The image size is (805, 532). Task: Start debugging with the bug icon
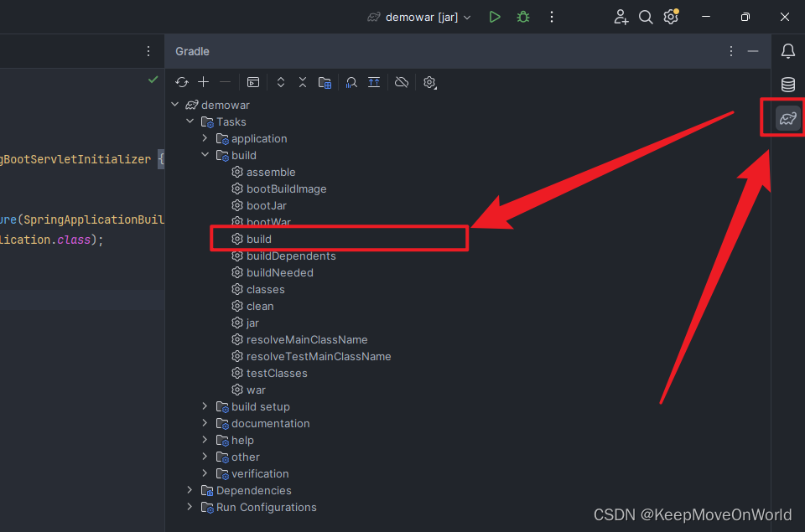coord(522,16)
